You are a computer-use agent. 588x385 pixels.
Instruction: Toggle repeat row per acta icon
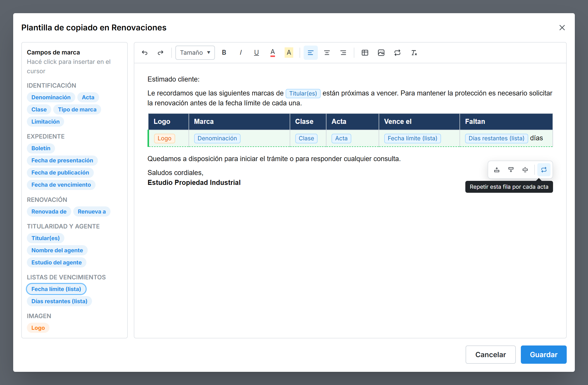pyautogui.click(x=544, y=170)
